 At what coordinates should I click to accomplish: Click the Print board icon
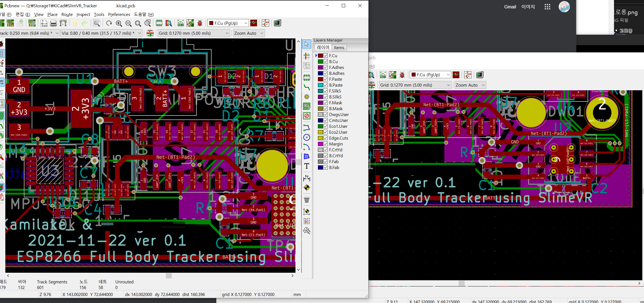tap(53, 23)
